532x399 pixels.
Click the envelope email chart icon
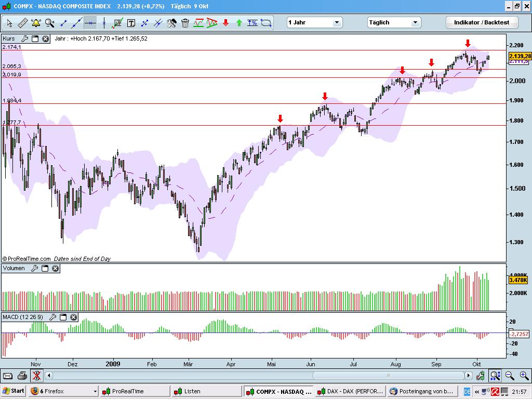(x=7, y=376)
